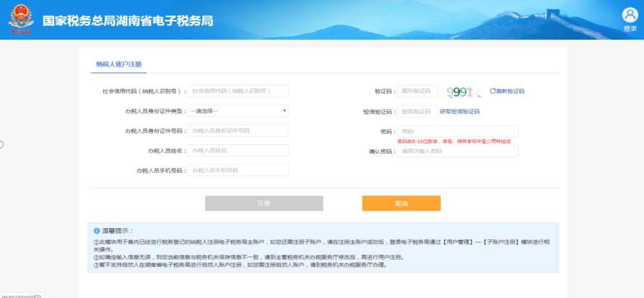Click the 短信验证码 label text
The image size is (644, 298).
(x=380, y=112)
